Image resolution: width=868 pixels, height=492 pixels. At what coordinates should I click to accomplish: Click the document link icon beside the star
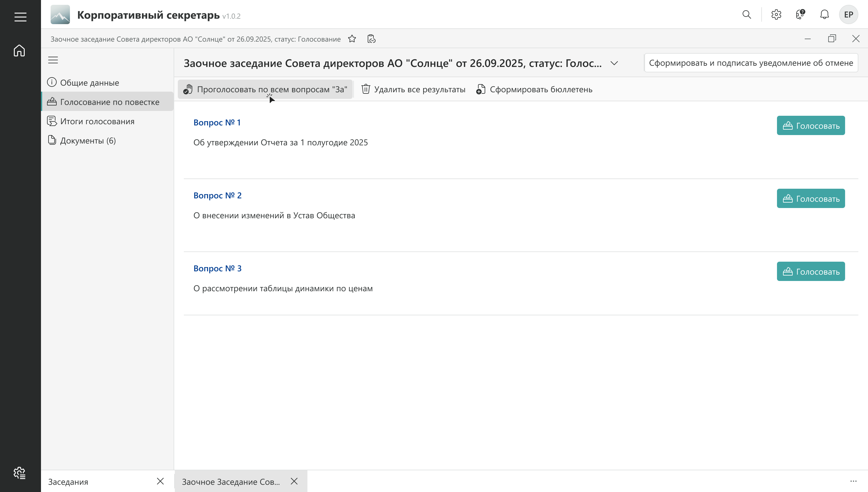371,39
